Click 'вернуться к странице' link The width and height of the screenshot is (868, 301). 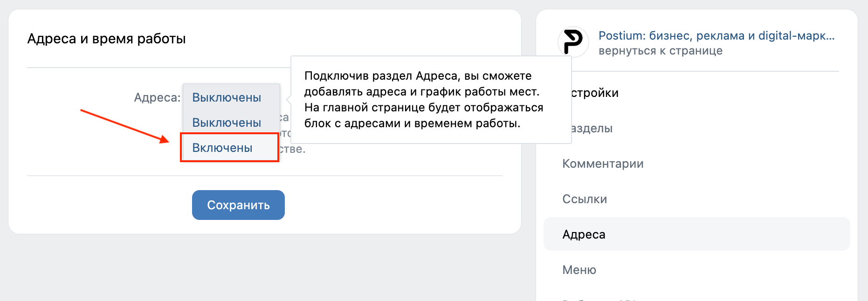click(x=660, y=50)
